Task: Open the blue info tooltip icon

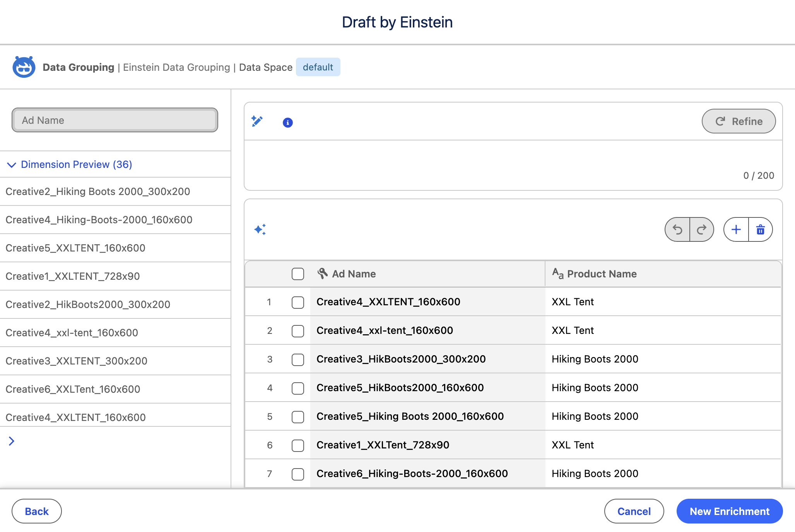Action: [x=288, y=123]
